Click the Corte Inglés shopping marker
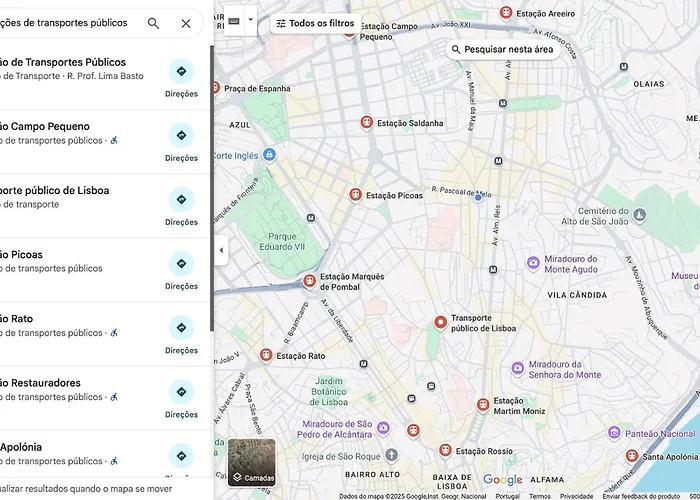 click(x=269, y=155)
